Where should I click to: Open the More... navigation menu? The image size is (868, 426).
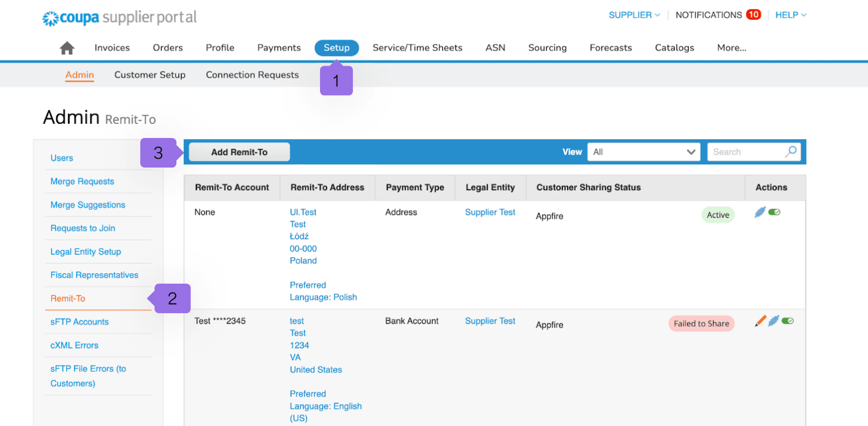click(732, 48)
